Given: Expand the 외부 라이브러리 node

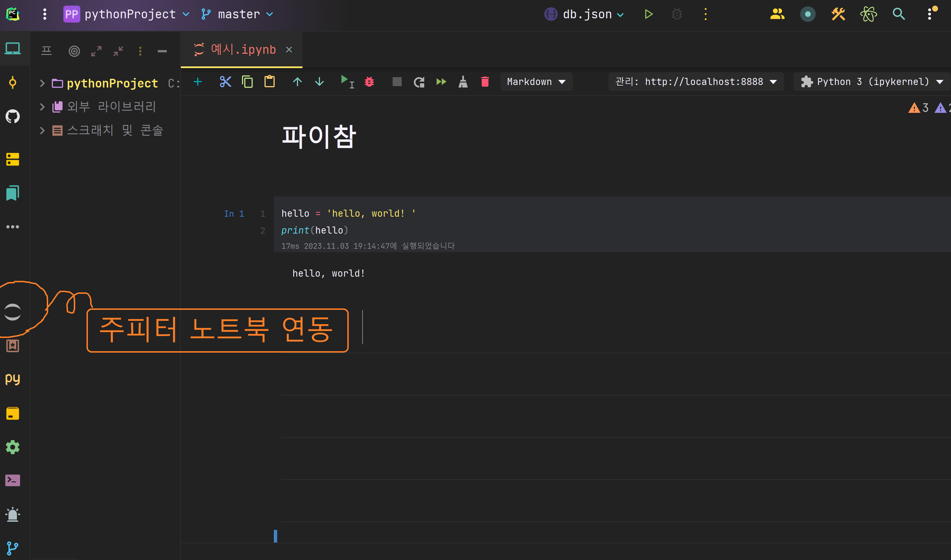Looking at the screenshot, I should point(42,107).
